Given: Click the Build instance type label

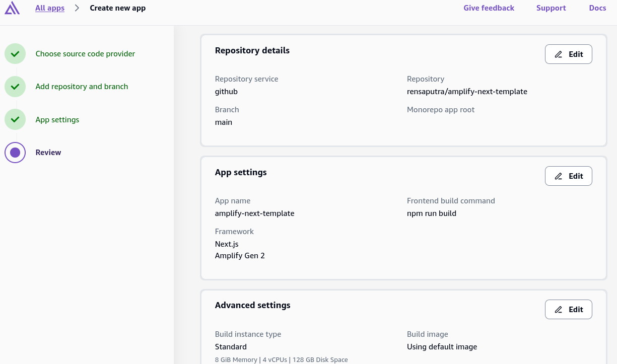Looking at the screenshot, I should [x=248, y=334].
